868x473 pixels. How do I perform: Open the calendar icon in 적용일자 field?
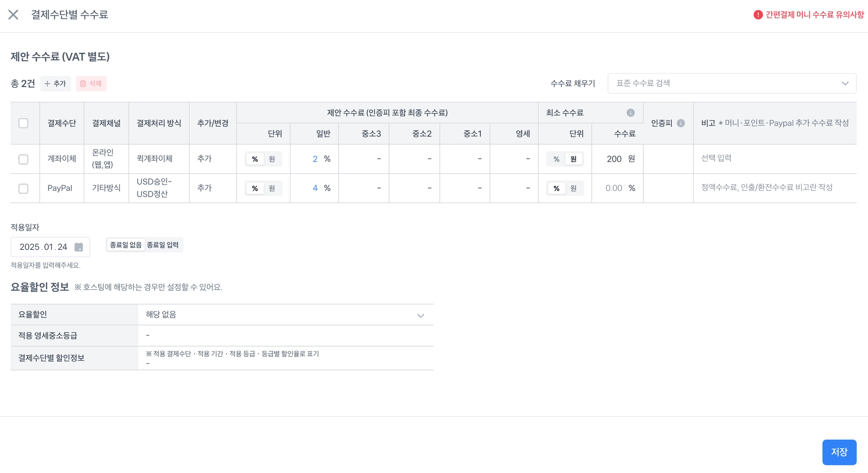[x=79, y=247]
